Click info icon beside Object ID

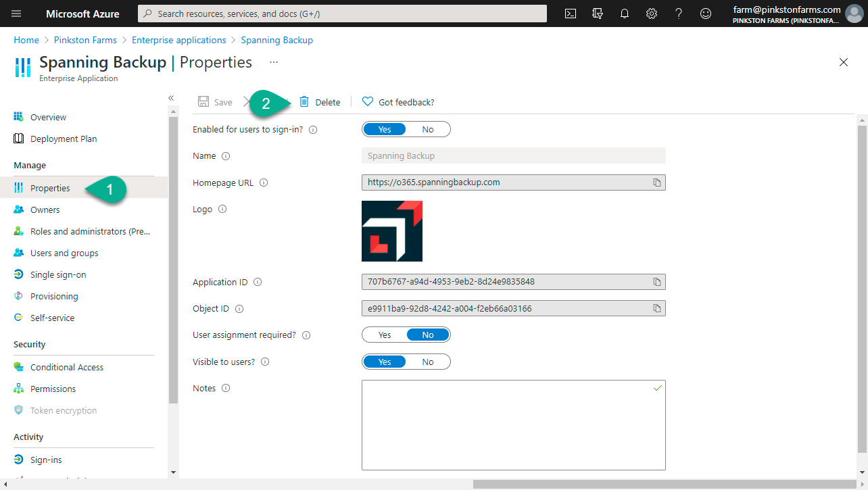239,309
